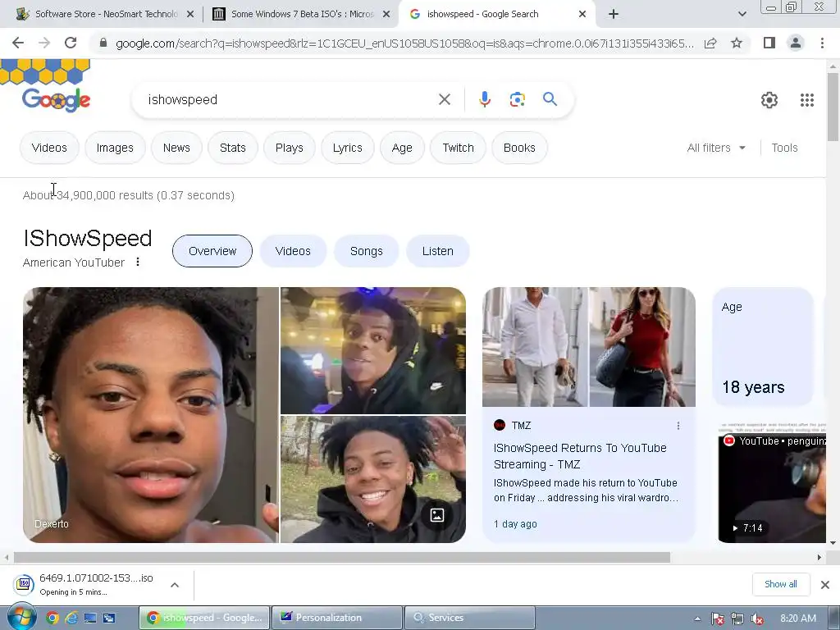
Task: Play the YouTube video thumbnail 7:14
Action: coord(771,482)
